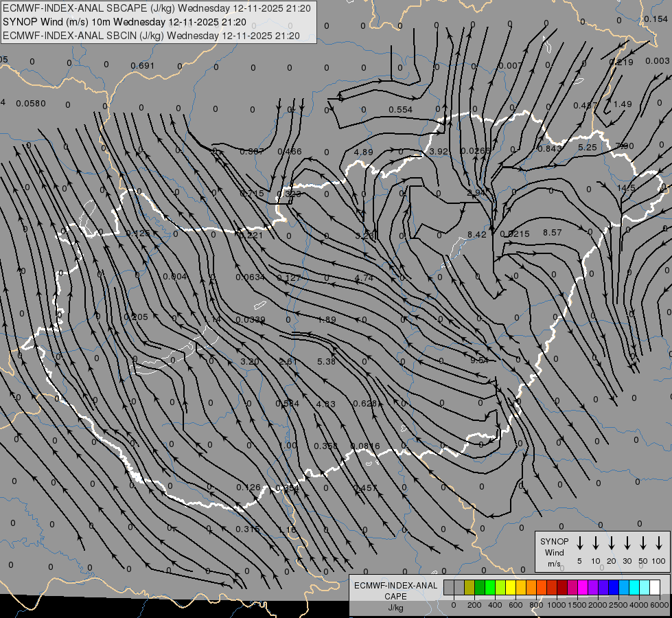Pick the bright green swatch left of the 400 tick
Screen dimensions: 672x618
[x=490, y=587]
